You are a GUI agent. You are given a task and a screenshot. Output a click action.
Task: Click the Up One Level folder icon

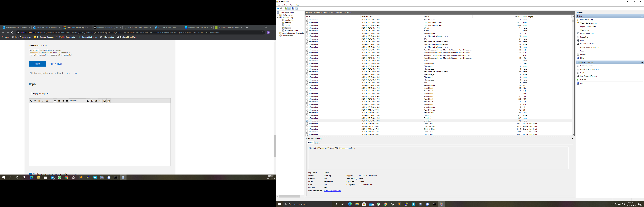click(285, 8)
